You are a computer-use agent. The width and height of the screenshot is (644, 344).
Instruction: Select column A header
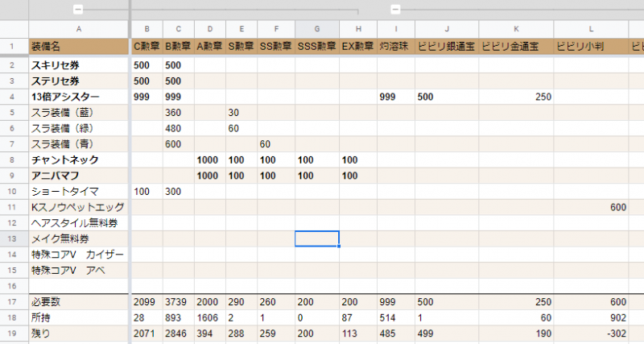(x=78, y=27)
